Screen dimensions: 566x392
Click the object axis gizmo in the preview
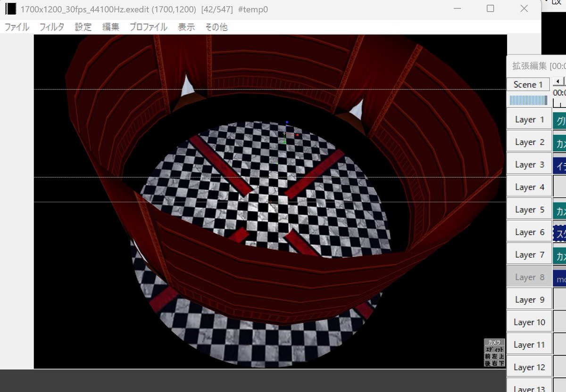coord(290,134)
